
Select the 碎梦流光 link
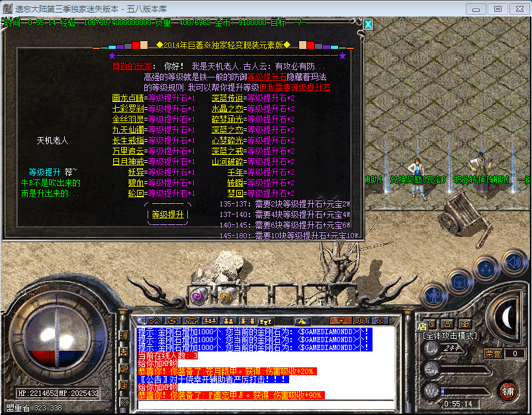click(x=228, y=119)
